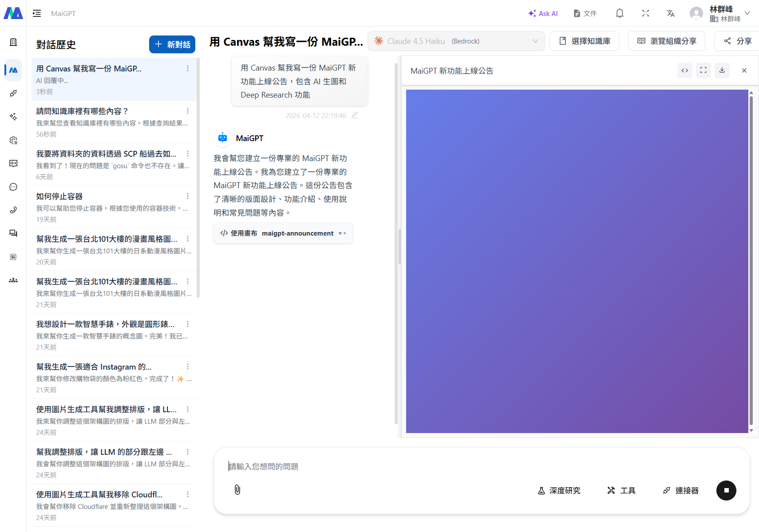Toggle code view on the canvas panel

pos(684,70)
